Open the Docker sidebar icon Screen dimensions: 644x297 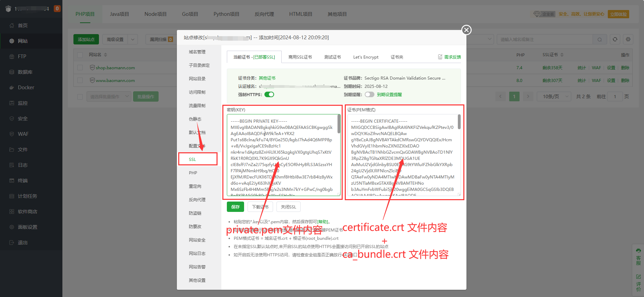point(12,88)
